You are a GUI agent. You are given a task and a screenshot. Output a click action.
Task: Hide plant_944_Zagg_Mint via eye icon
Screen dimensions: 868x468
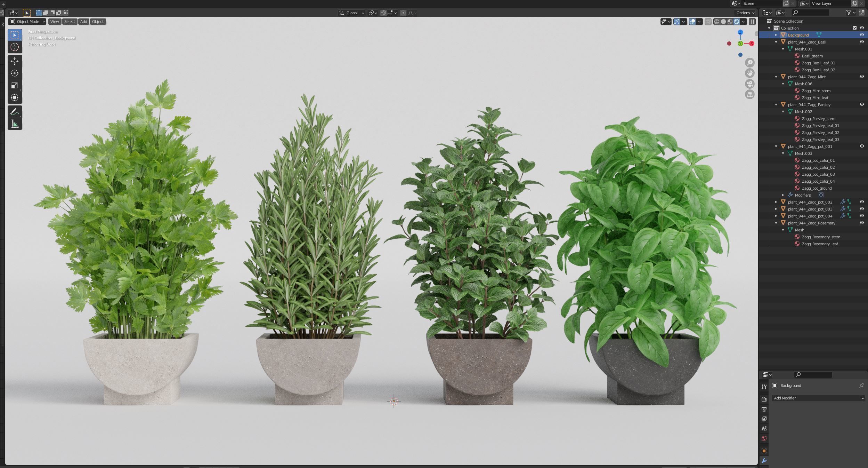pyautogui.click(x=862, y=77)
